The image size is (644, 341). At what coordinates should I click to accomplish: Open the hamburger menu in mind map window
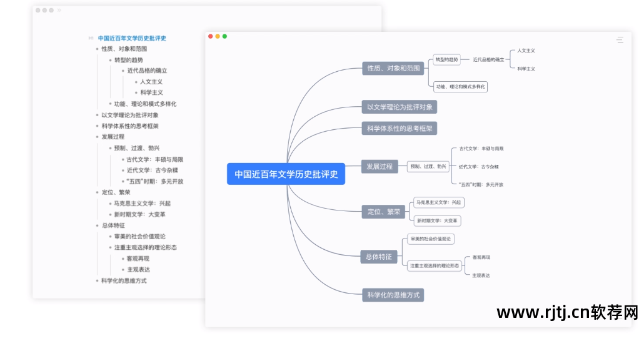click(620, 40)
